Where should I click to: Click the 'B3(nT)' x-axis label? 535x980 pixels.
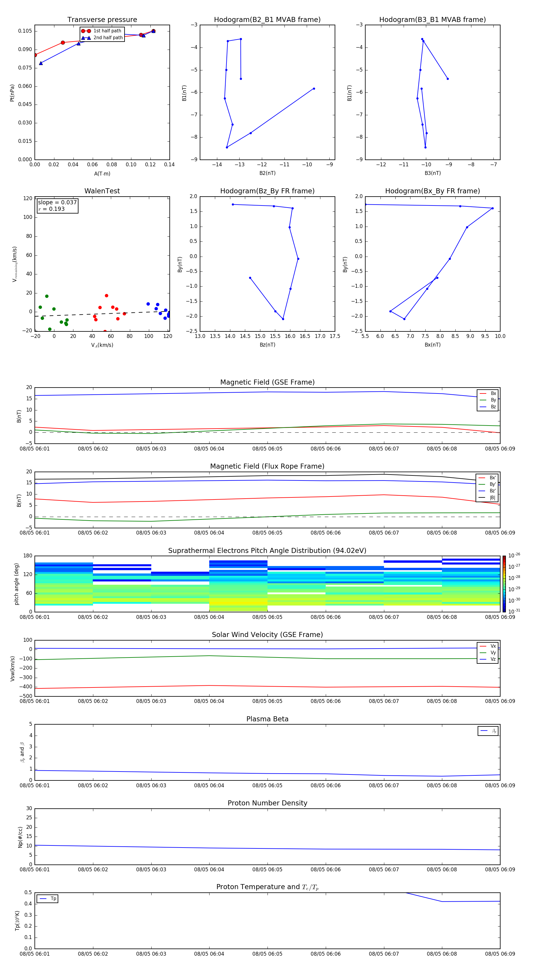(x=432, y=173)
